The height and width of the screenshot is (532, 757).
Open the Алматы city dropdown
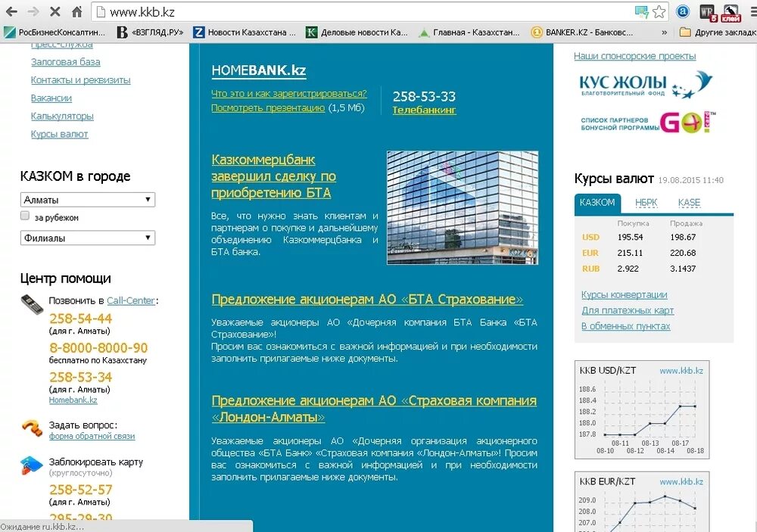pyautogui.click(x=87, y=200)
